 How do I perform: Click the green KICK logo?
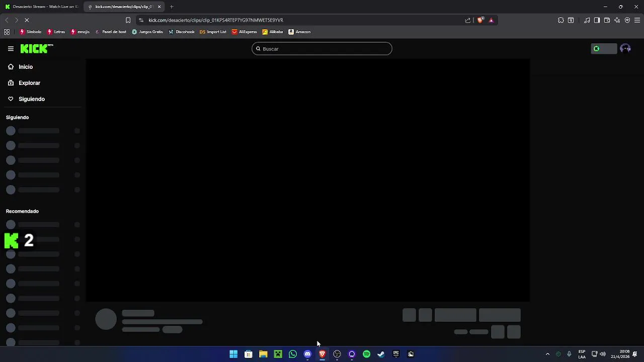click(36, 49)
